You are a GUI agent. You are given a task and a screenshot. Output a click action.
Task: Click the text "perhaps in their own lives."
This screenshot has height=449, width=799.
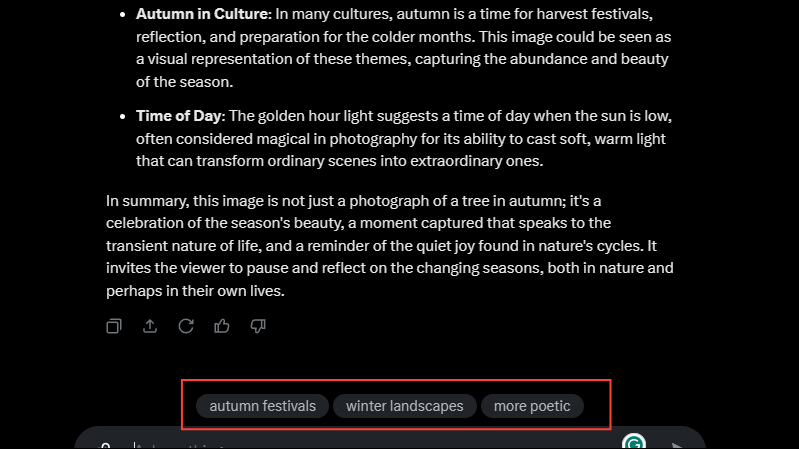(195, 291)
